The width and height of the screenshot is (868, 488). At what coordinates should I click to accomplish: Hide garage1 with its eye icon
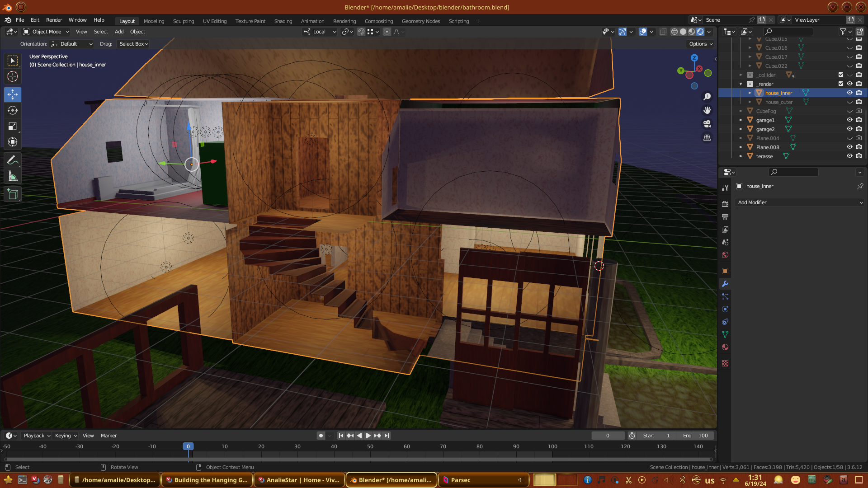(x=849, y=120)
